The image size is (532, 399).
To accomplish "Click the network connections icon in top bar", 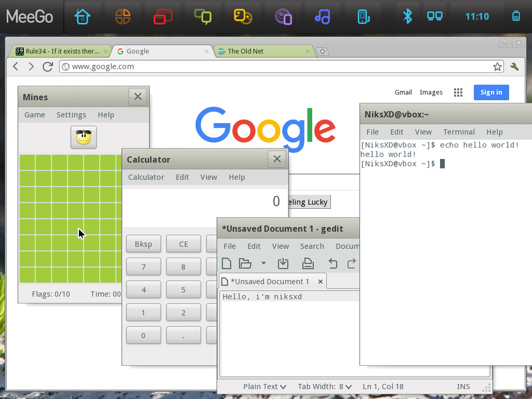I will (435, 16).
